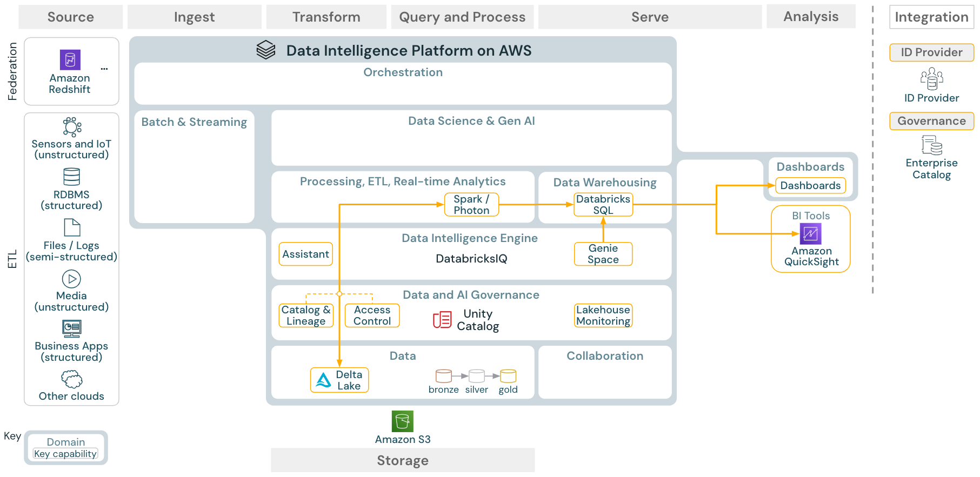Click the Delta Lake logo icon
The width and height of the screenshot is (980, 477).
coord(323,380)
